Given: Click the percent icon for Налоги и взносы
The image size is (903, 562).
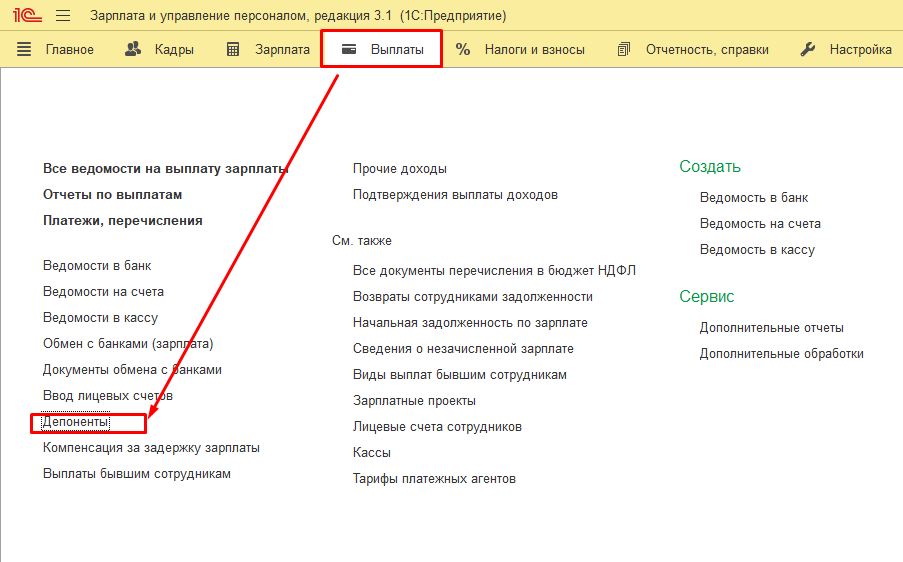Looking at the screenshot, I should pyautogui.click(x=463, y=49).
